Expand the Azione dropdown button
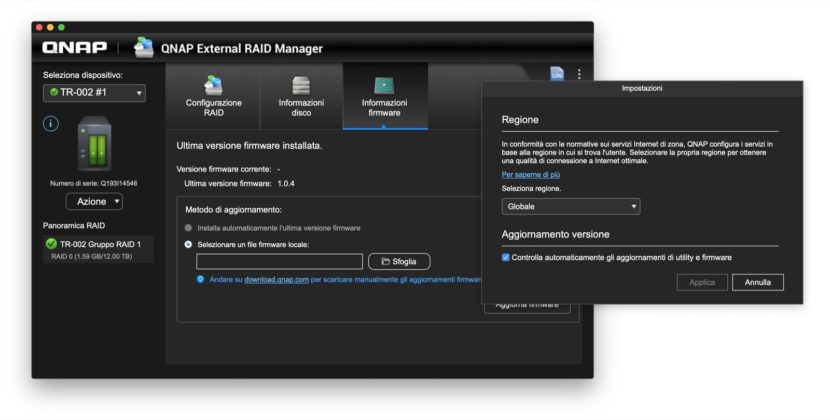 point(94,202)
